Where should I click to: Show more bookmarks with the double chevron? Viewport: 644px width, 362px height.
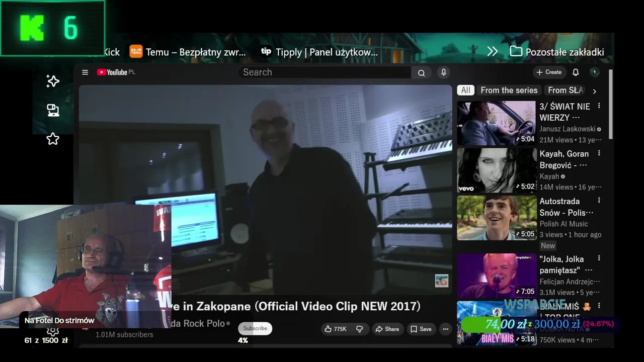click(493, 52)
